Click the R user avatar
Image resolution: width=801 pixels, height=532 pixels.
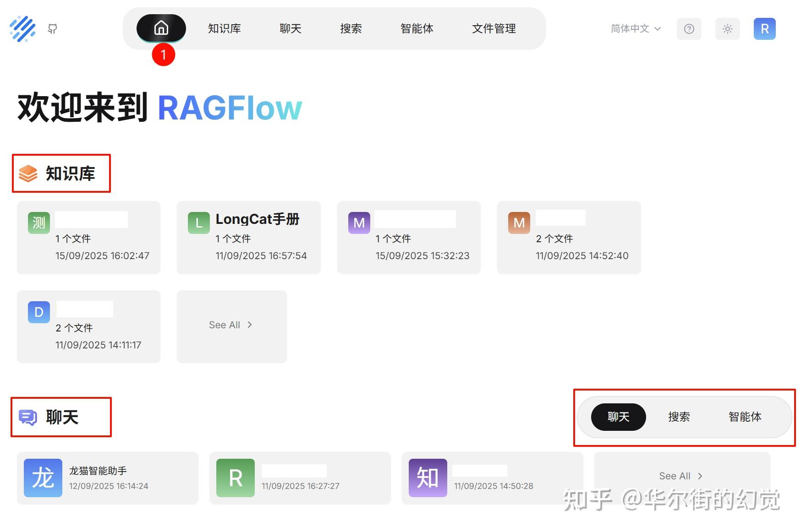764,29
